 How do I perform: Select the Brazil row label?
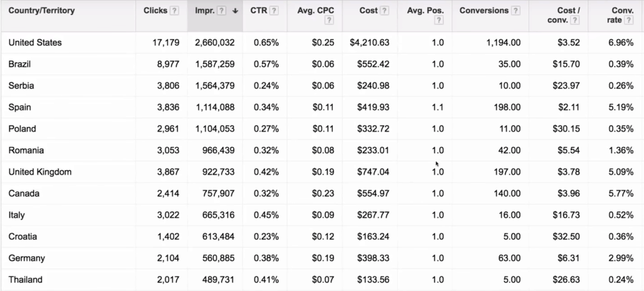[19, 64]
